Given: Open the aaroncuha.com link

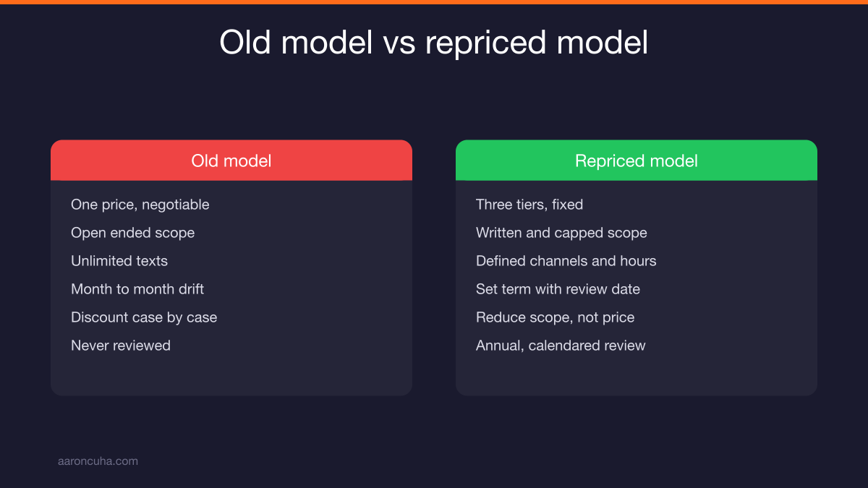Looking at the screenshot, I should [98, 461].
